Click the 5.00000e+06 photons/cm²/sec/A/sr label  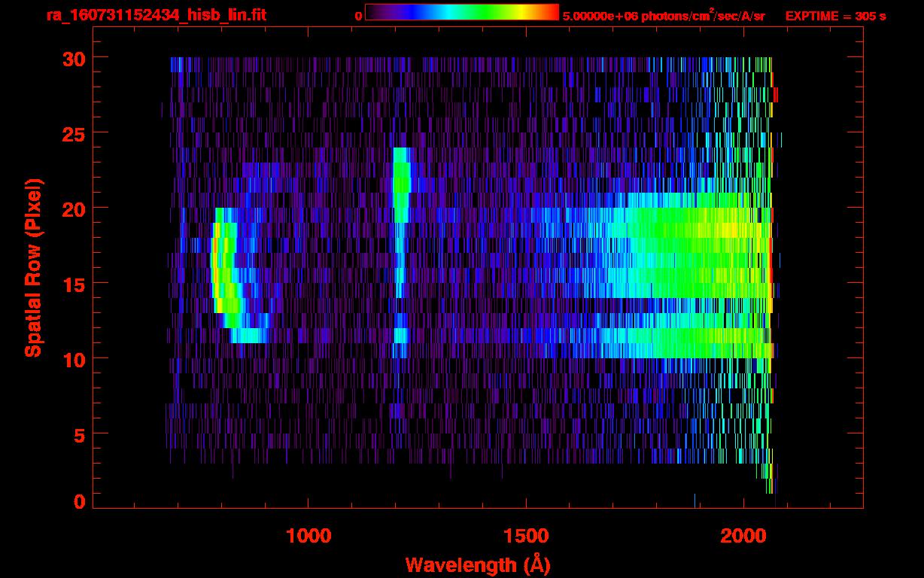pos(664,15)
